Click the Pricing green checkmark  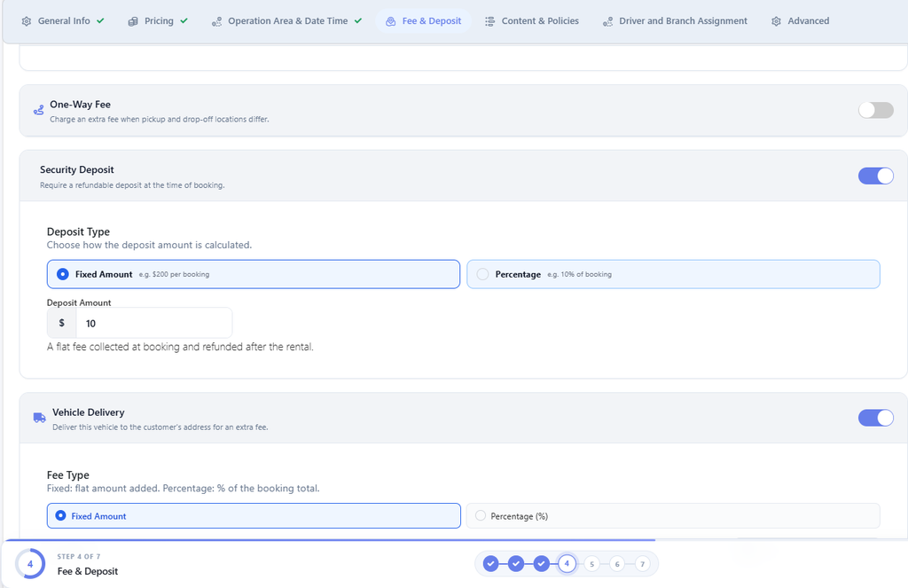point(184,21)
